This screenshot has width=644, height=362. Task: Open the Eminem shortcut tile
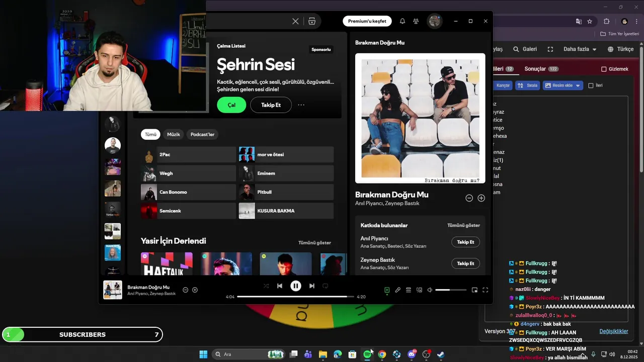(x=286, y=173)
